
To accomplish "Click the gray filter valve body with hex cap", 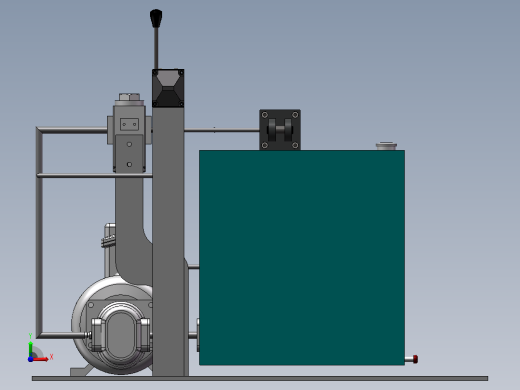I will 129,133.
